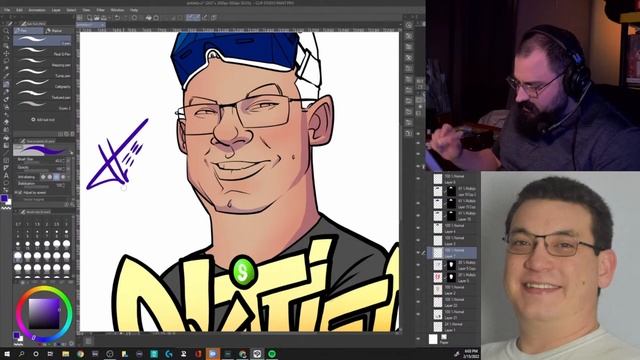Select the Balloon tool
Image resolution: width=640 pixels, height=360 pixels.
coord(6,183)
